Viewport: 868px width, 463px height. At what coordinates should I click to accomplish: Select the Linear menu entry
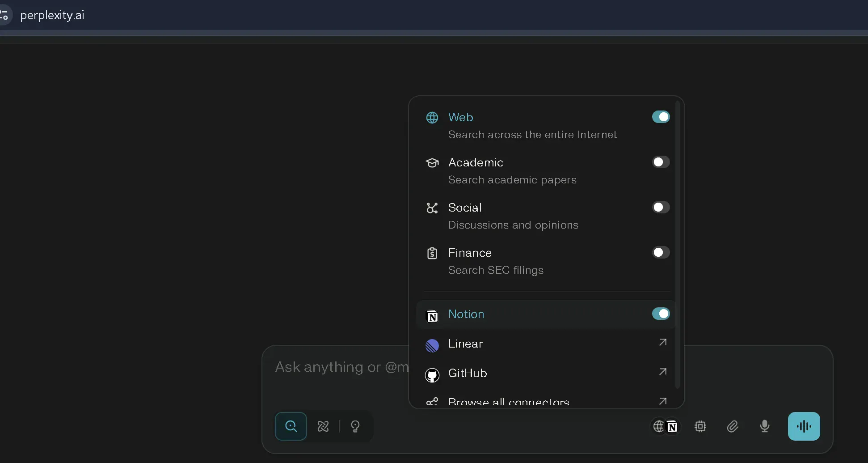tap(465, 344)
